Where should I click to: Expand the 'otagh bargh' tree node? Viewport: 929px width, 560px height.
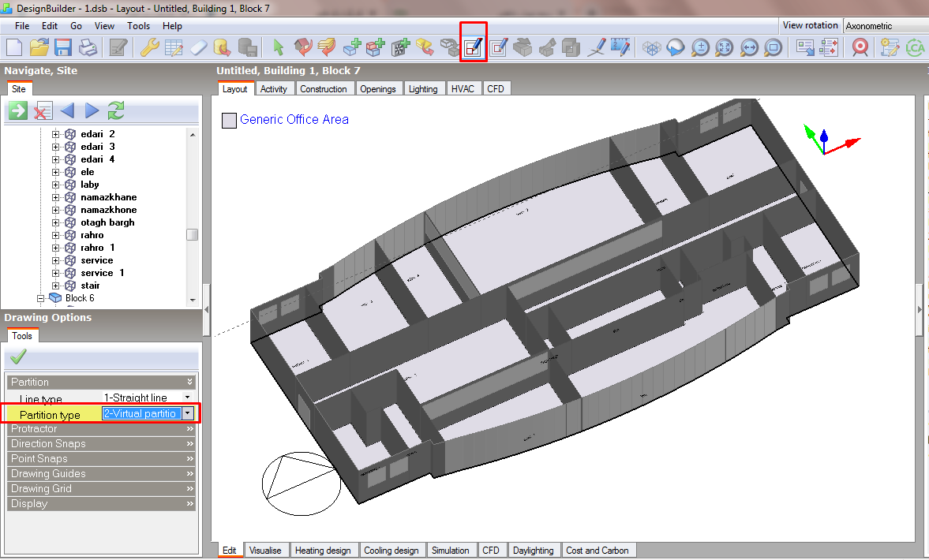pyautogui.click(x=56, y=222)
